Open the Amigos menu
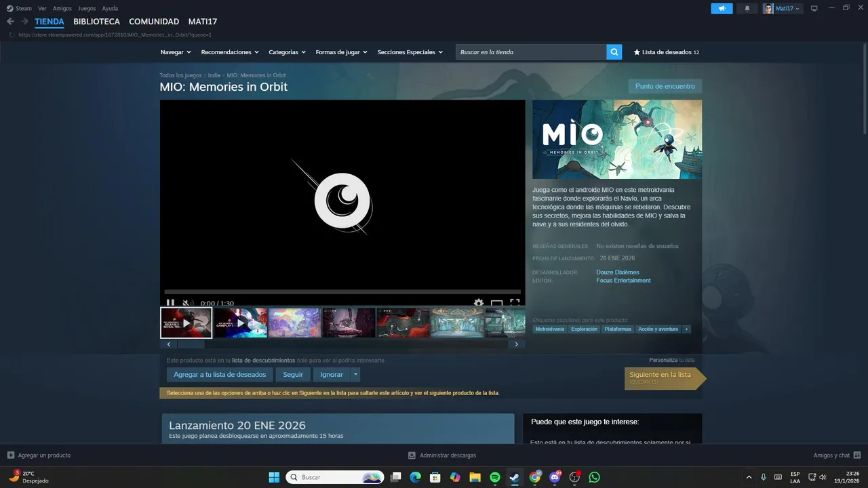Viewport: 868px width, 488px height. (x=62, y=8)
